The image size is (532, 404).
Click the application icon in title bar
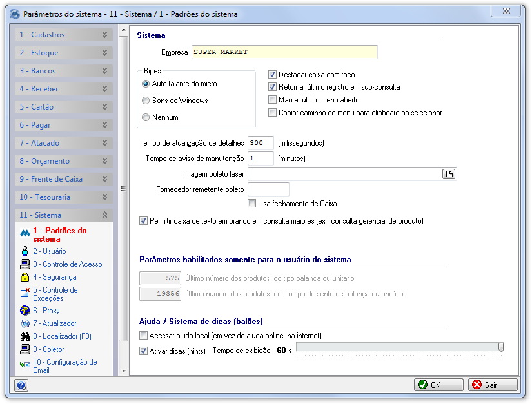(x=15, y=14)
